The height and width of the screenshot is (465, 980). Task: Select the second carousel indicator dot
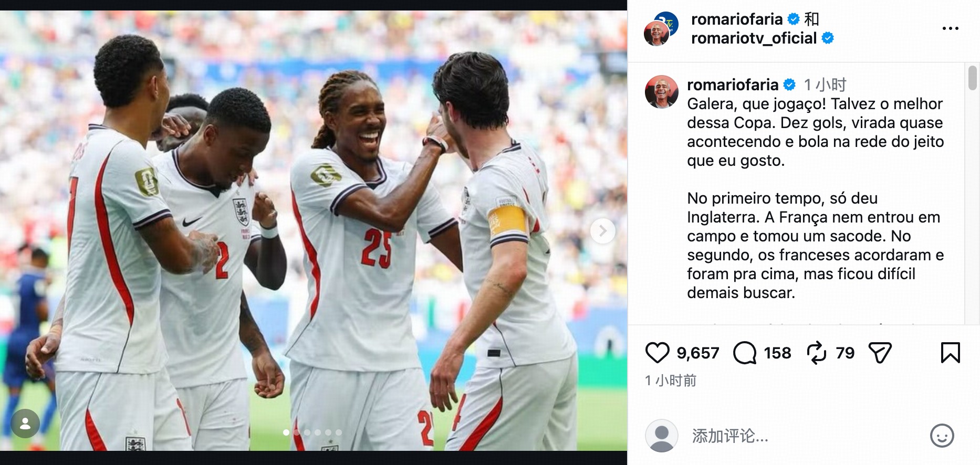point(297,432)
